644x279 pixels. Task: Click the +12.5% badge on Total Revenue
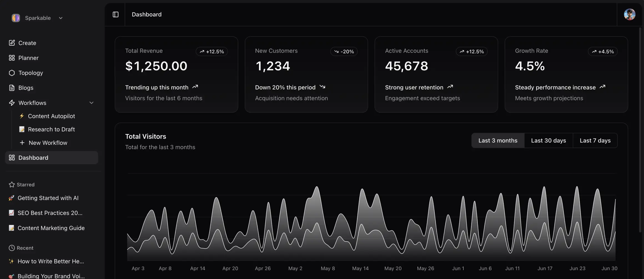click(x=212, y=51)
